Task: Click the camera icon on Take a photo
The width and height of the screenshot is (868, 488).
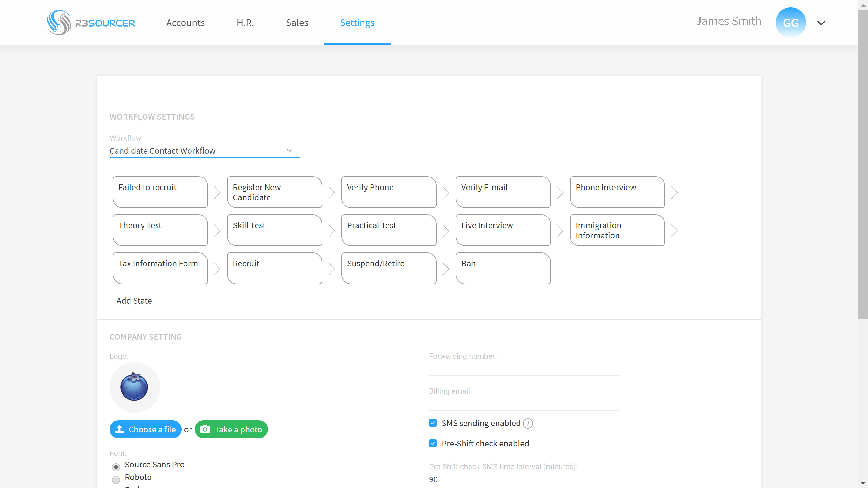Action: click(x=204, y=429)
